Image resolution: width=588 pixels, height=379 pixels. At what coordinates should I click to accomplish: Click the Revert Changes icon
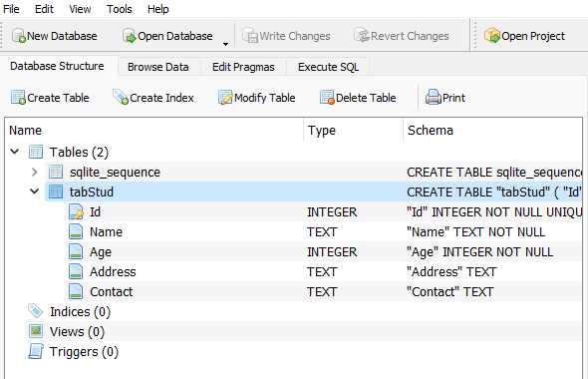tap(362, 36)
